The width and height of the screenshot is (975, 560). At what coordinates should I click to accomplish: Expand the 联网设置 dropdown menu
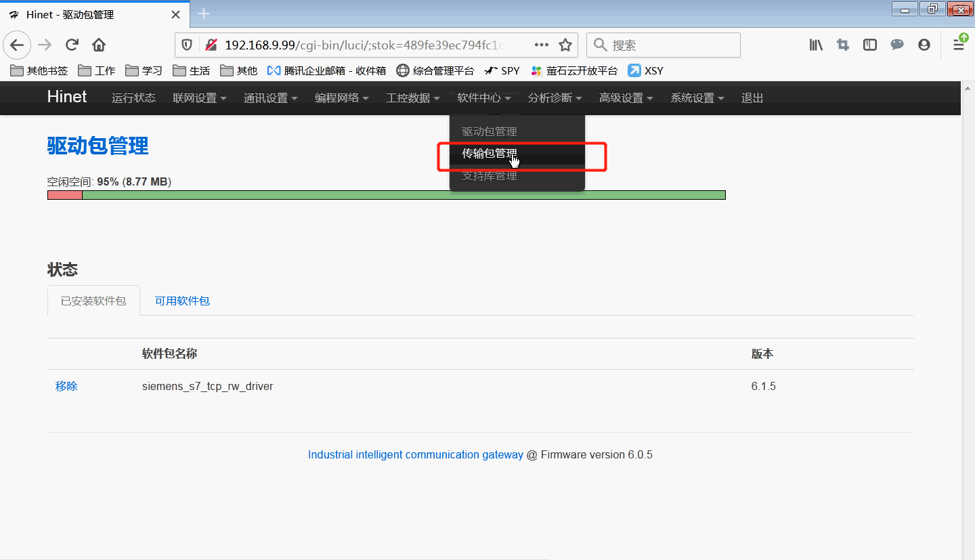pyautogui.click(x=199, y=98)
